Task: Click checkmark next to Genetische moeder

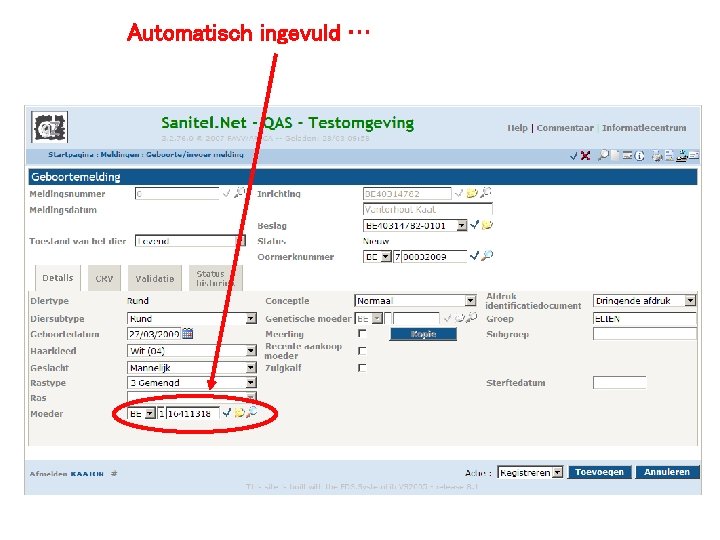Action: (447, 318)
